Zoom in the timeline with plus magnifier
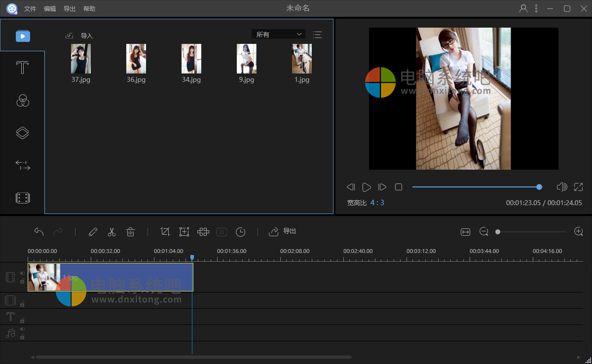This screenshot has height=364, width=592. pyautogui.click(x=579, y=231)
